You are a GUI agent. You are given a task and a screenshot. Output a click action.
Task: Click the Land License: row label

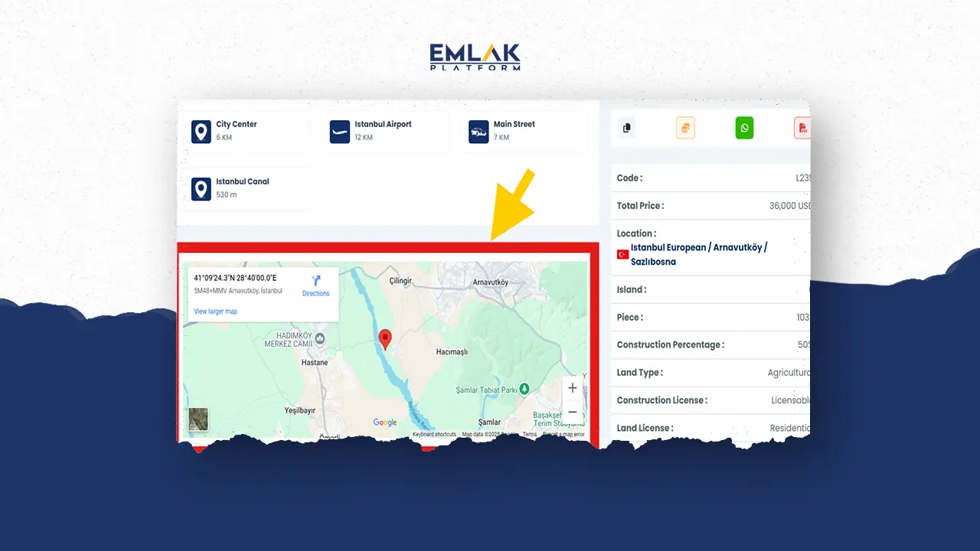(x=645, y=429)
